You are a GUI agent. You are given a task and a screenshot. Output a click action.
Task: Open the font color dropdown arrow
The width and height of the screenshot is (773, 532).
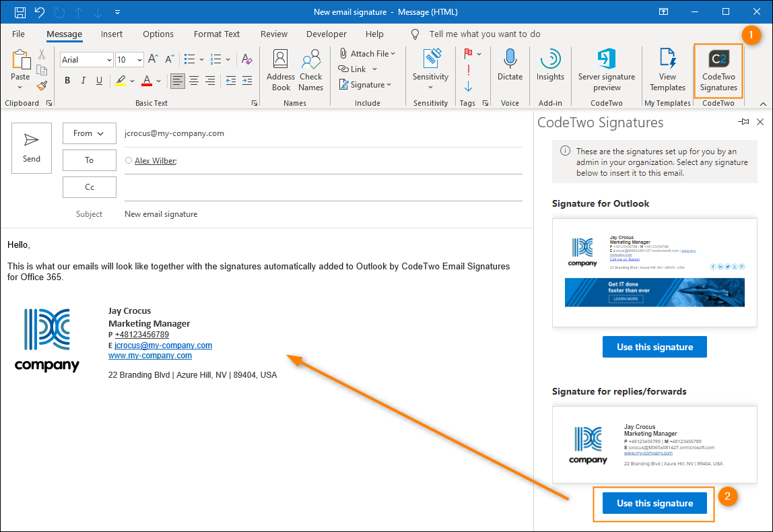tap(158, 81)
